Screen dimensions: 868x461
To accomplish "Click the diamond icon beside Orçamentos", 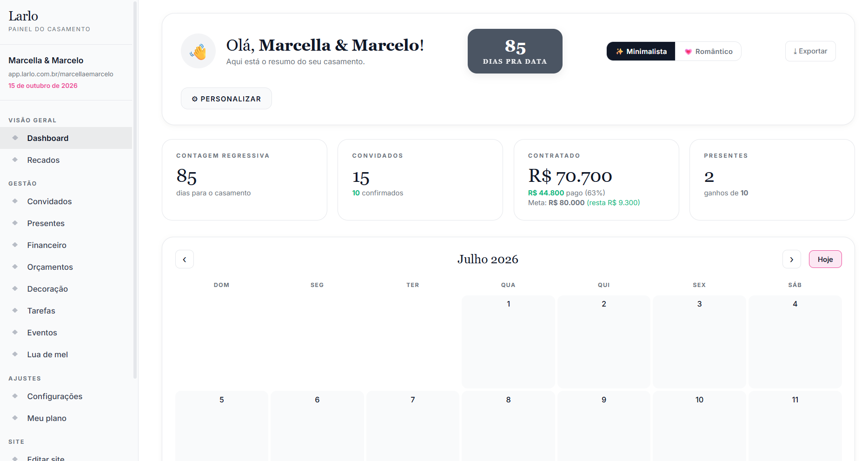I will (x=15, y=267).
